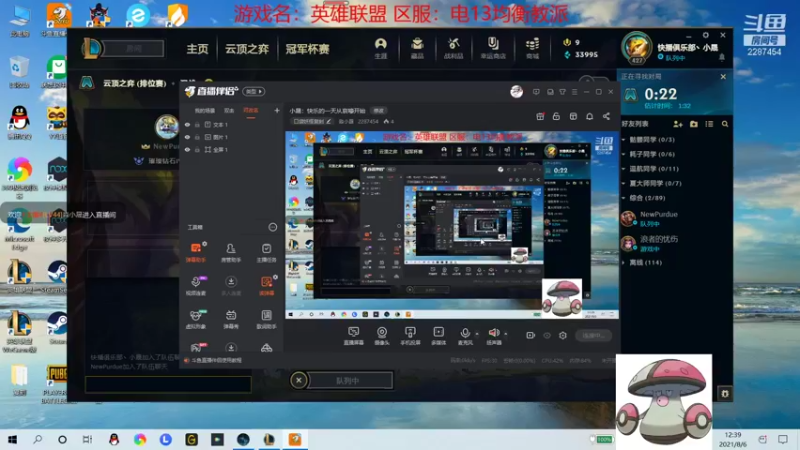Toggle lock on 图片 1 source
The width and height of the screenshot is (800, 450).
[197, 137]
